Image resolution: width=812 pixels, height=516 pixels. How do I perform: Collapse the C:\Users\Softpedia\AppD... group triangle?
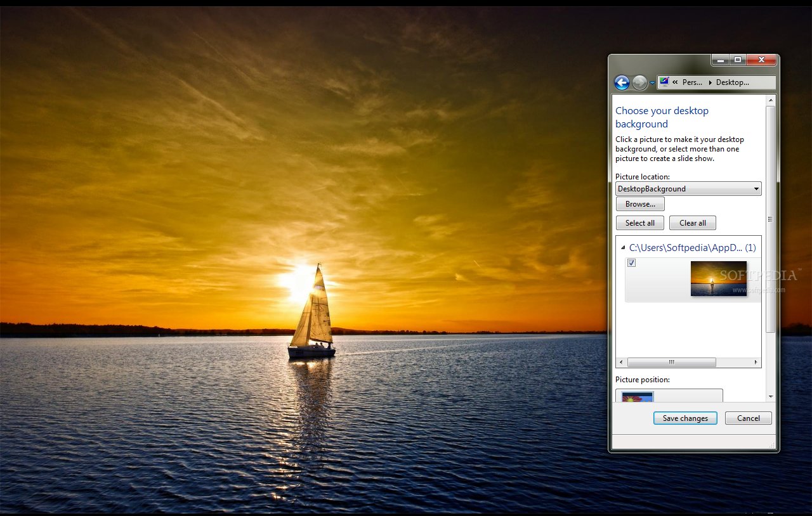tap(623, 248)
